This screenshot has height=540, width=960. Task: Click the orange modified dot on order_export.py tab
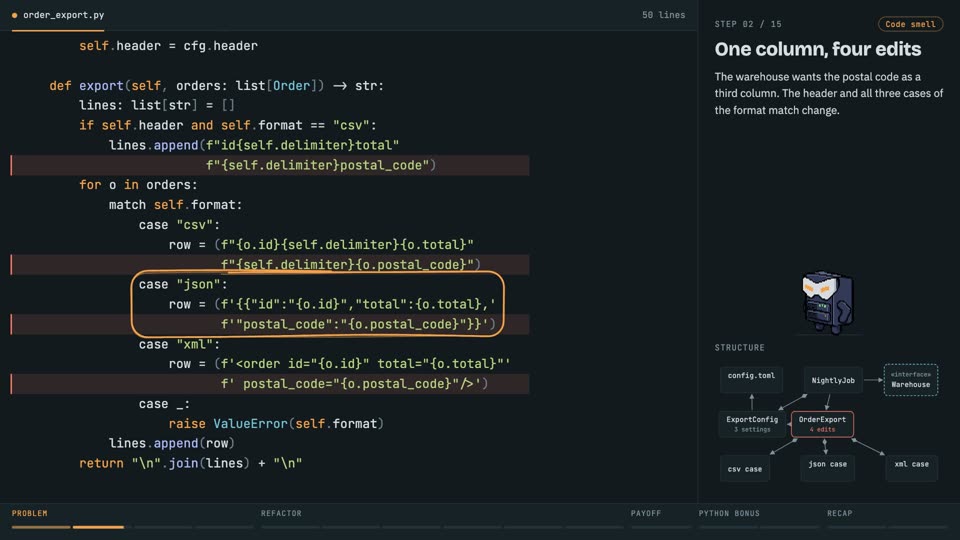point(15,15)
